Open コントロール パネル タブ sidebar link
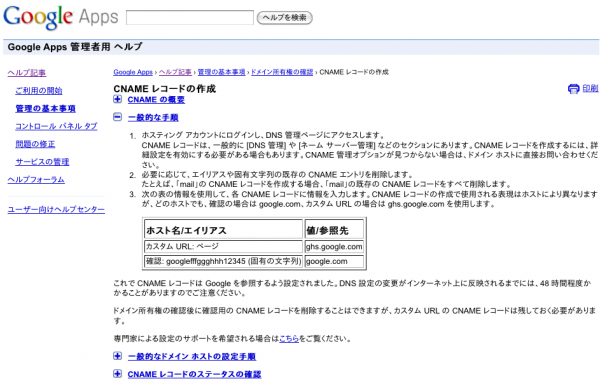Screen dimensions: 600x386 (x=56, y=126)
